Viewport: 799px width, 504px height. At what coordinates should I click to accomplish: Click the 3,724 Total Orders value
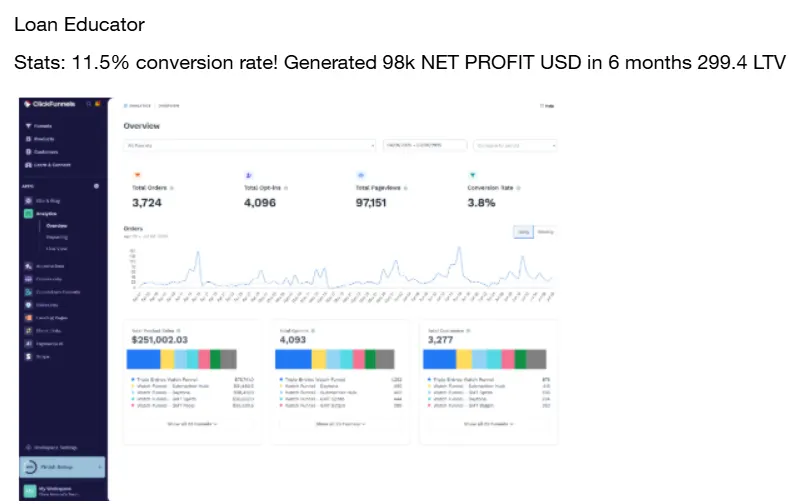[147, 203]
